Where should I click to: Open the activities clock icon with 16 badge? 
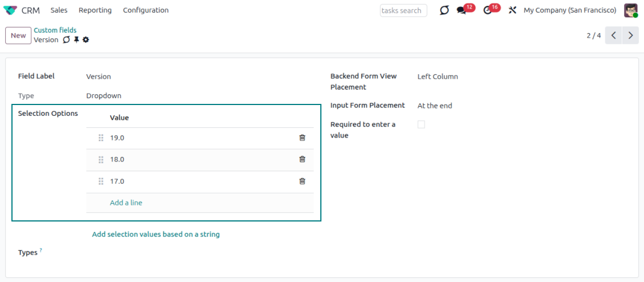coord(487,10)
